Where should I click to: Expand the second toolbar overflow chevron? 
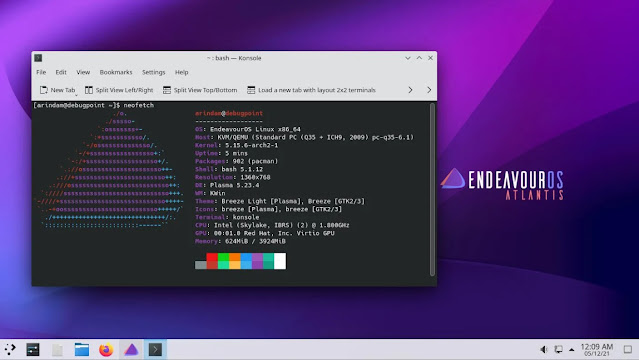tap(429, 90)
